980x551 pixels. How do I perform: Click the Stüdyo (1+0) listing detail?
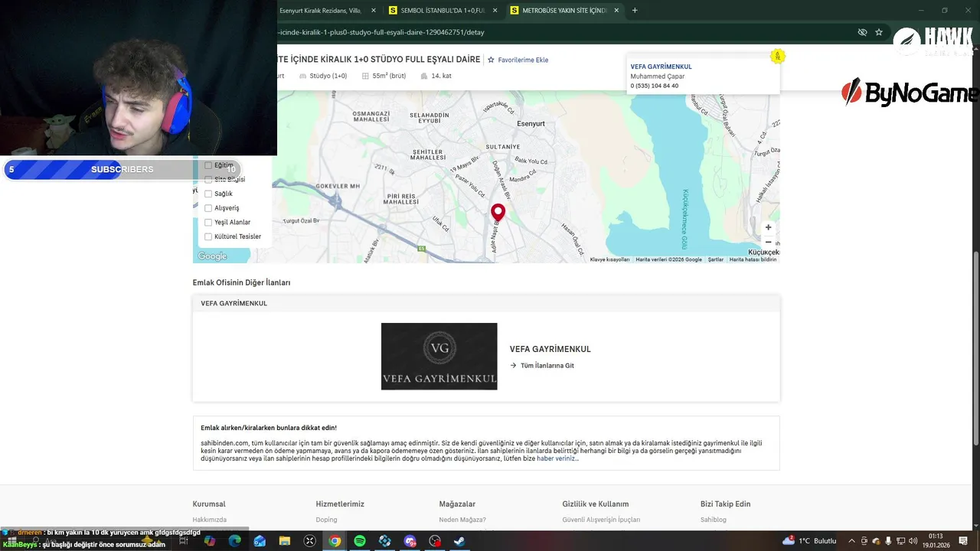[x=322, y=76]
